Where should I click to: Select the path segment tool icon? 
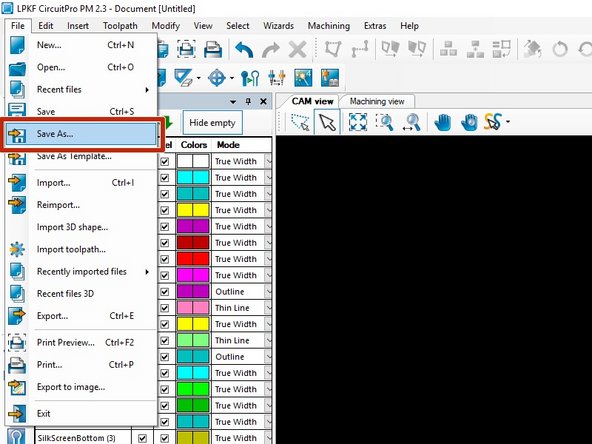[360, 49]
